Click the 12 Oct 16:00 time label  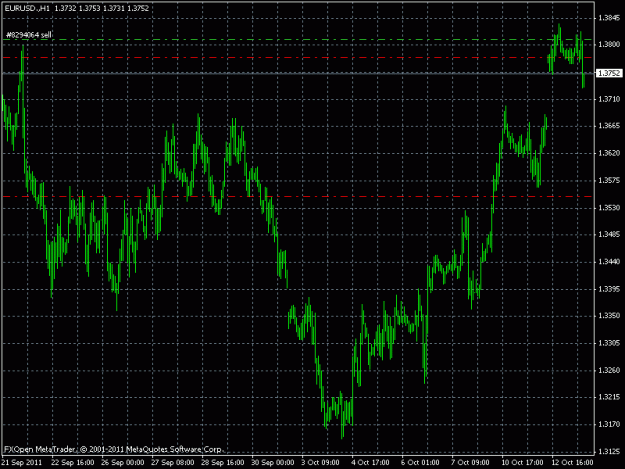coord(572,463)
